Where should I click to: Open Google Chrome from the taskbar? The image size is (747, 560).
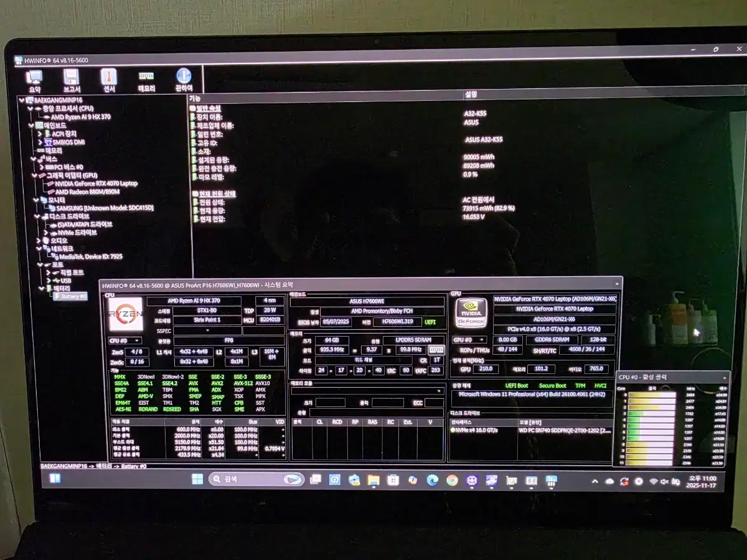point(452,480)
